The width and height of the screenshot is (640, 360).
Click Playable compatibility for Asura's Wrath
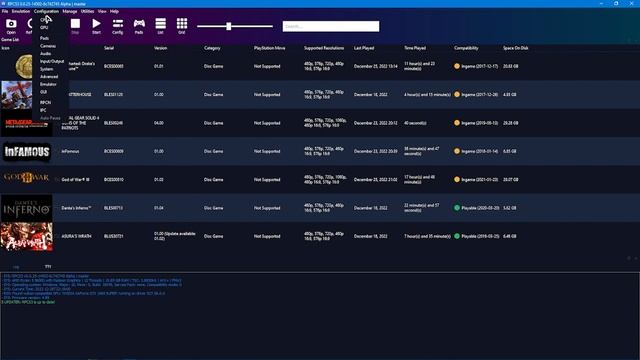(x=477, y=236)
